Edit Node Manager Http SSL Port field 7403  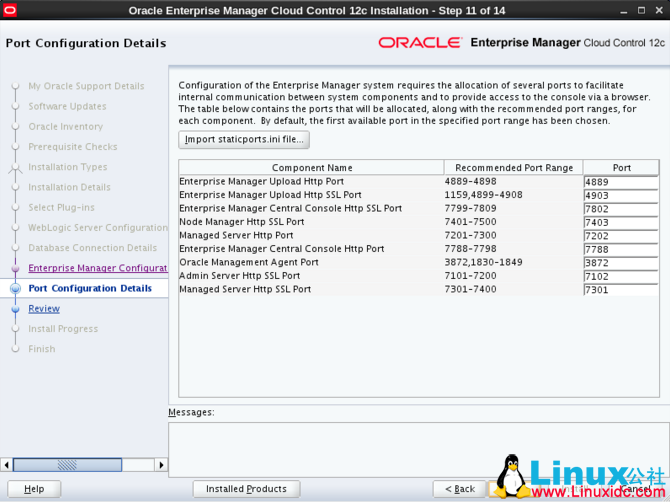coord(620,222)
